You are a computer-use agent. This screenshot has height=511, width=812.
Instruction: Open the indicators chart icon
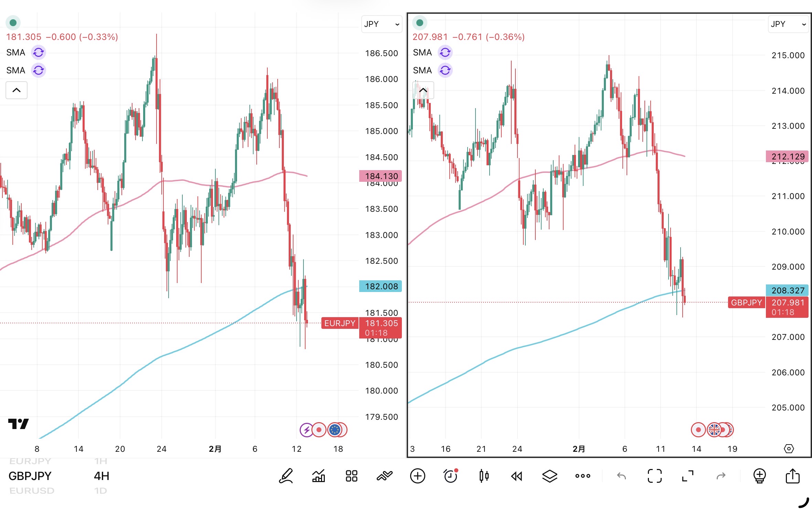point(319,476)
